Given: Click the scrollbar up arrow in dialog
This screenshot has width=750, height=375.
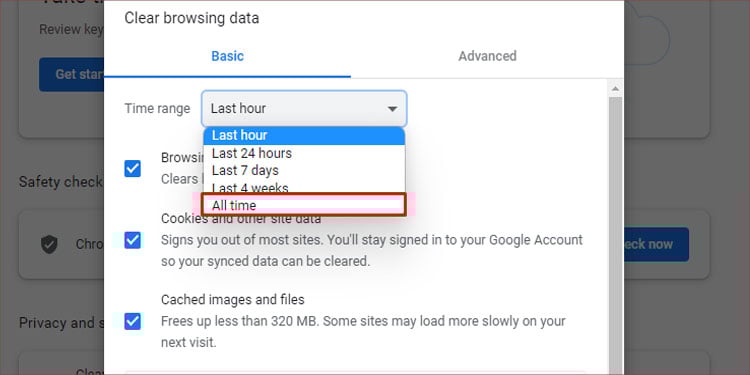Looking at the screenshot, I should [x=616, y=88].
